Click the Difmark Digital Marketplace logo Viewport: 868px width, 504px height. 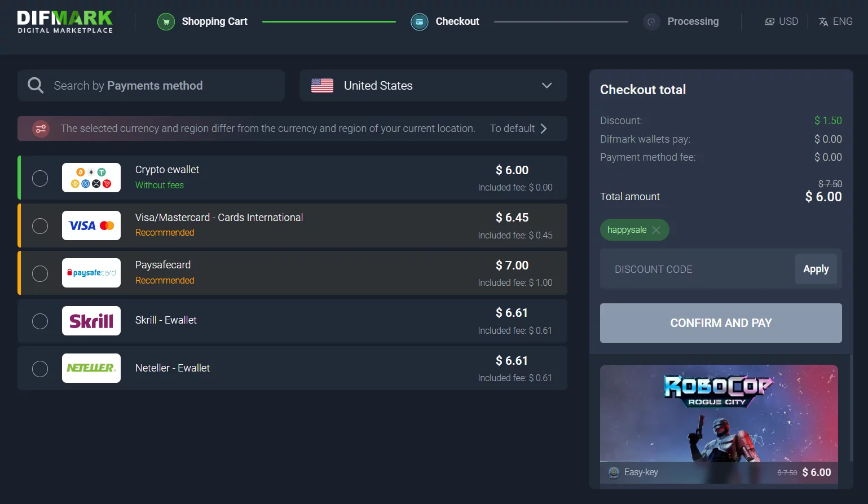[x=65, y=22]
